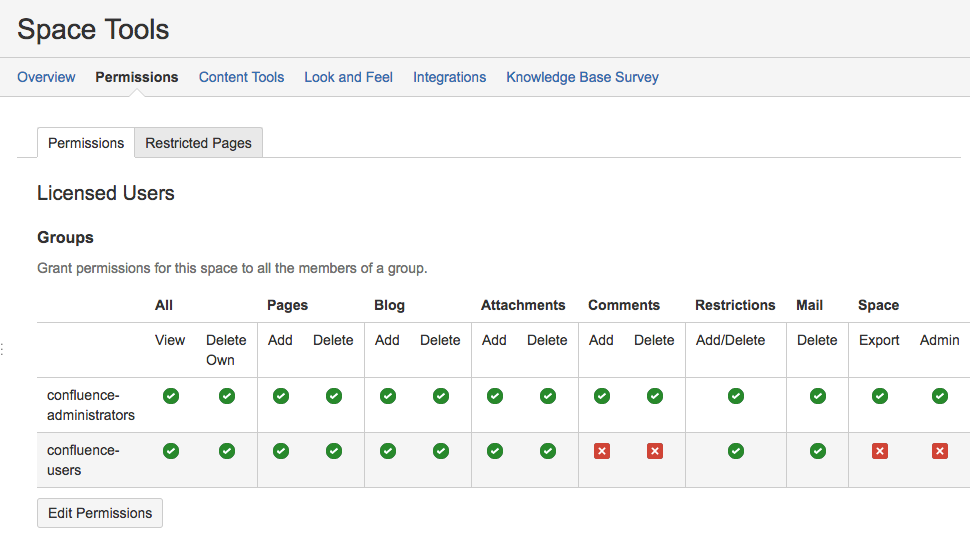Click confluence-administrators Delete Own check icon

tap(227, 396)
